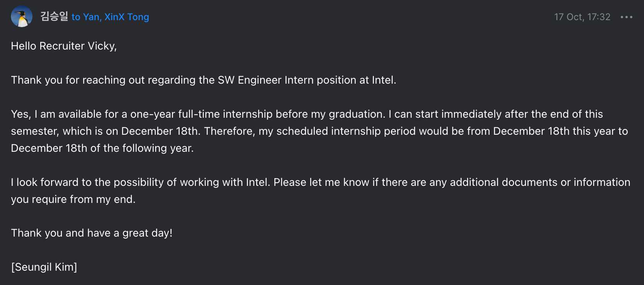Click the rightmost dot of the options icon
This screenshot has width=644, height=285.
630,17
